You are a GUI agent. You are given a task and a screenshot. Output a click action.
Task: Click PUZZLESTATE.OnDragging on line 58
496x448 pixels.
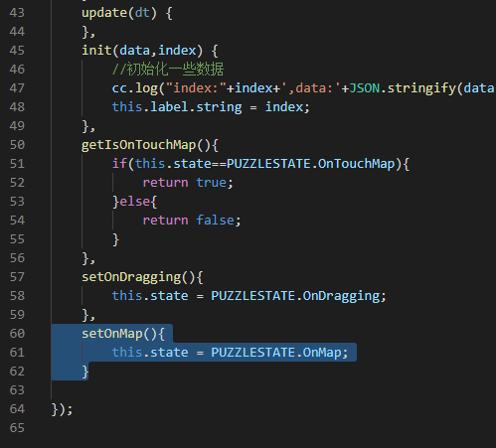click(x=295, y=296)
